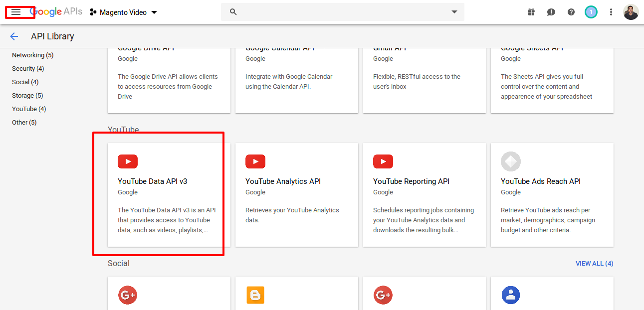Click the YouTube Data API v3 icon
The height and width of the screenshot is (310, 644).
point(128,161)
